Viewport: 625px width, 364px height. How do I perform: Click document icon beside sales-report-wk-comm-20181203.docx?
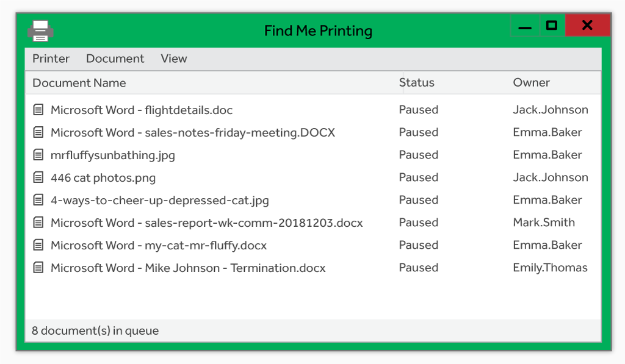click(x=38, y=222)
